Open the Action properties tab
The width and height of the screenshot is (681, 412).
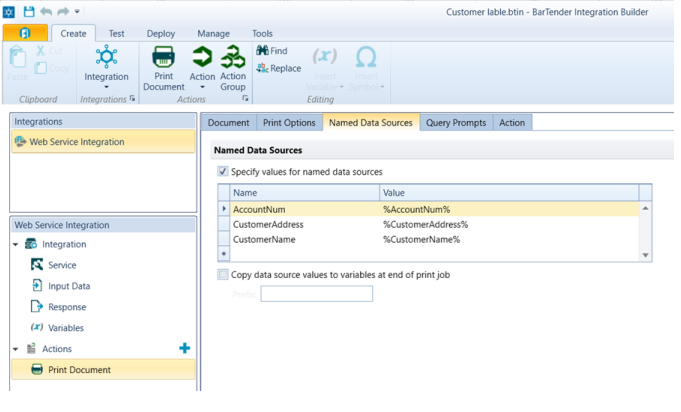point(512,123)
